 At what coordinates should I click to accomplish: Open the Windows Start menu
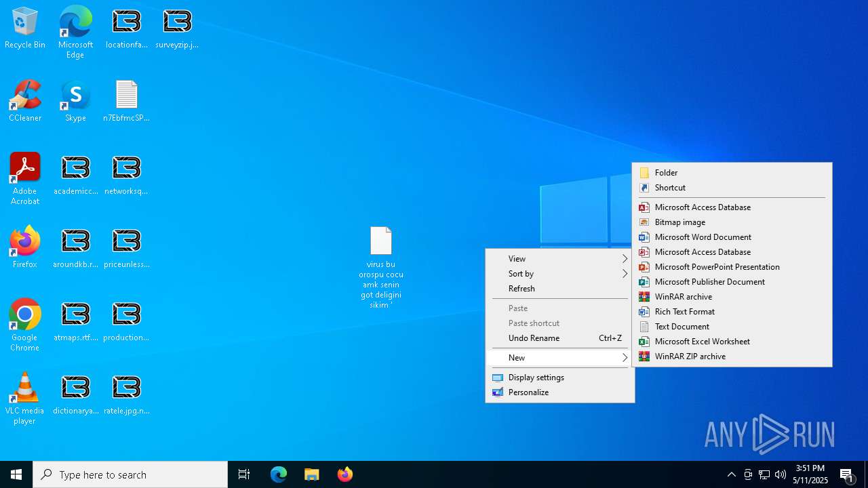coord(16,474)
